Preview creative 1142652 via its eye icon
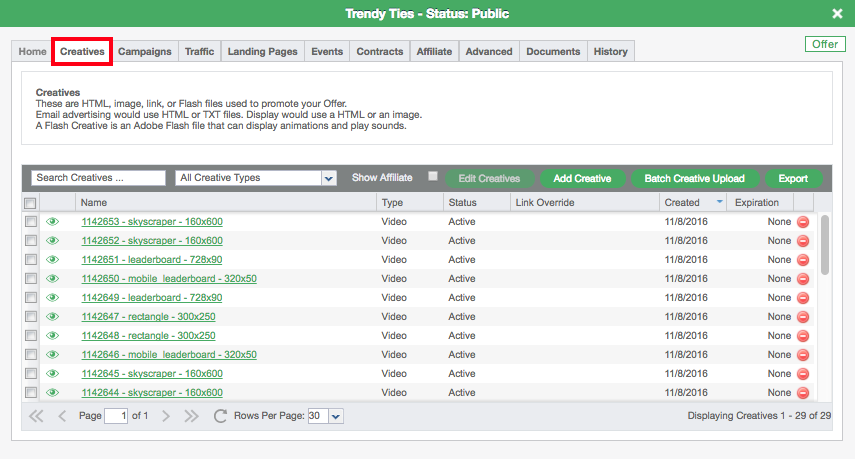855x459 pixels. tap(52, 240)
